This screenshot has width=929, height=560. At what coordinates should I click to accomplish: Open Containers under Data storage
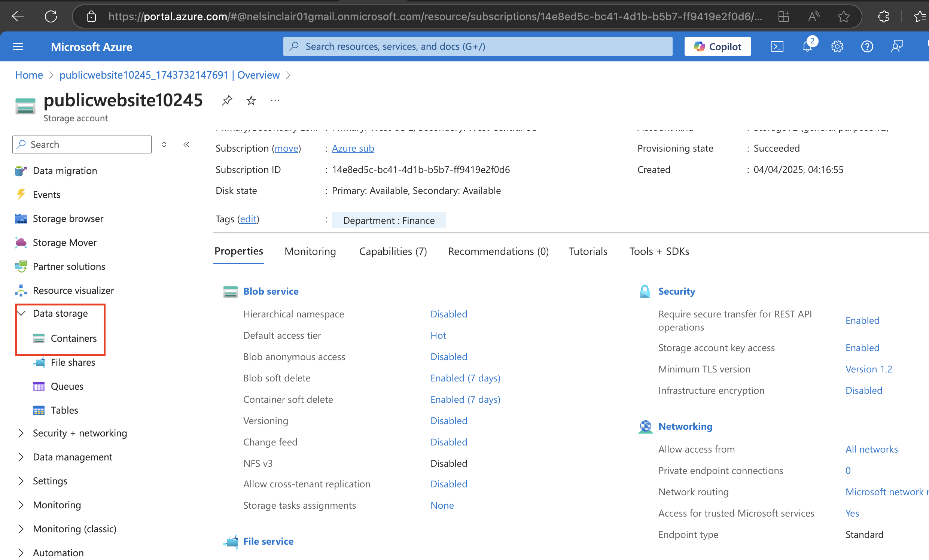coord(73,338)
